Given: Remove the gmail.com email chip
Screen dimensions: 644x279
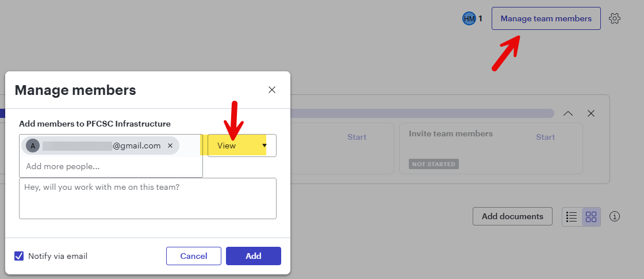Looking at the screenshot, I should point(170,146).
